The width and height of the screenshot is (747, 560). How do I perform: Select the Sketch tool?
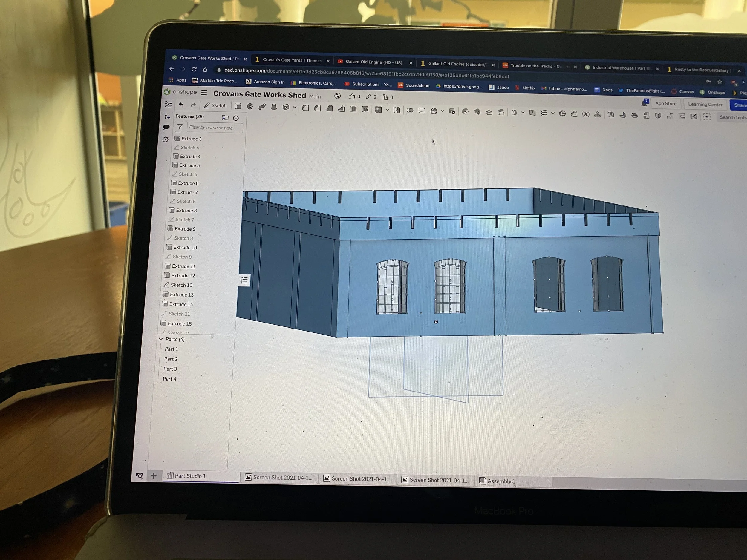(215, 105)
